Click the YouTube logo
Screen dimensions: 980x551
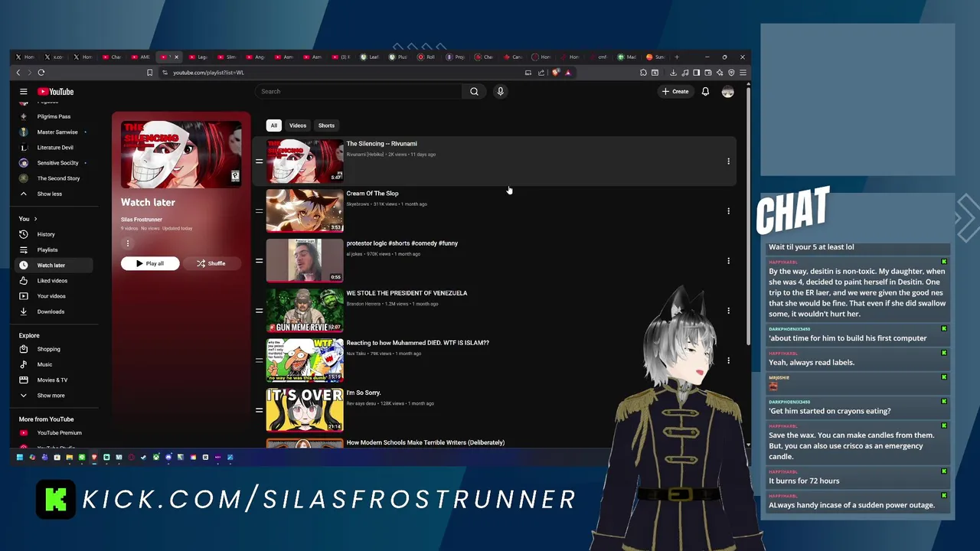(56, 92)
